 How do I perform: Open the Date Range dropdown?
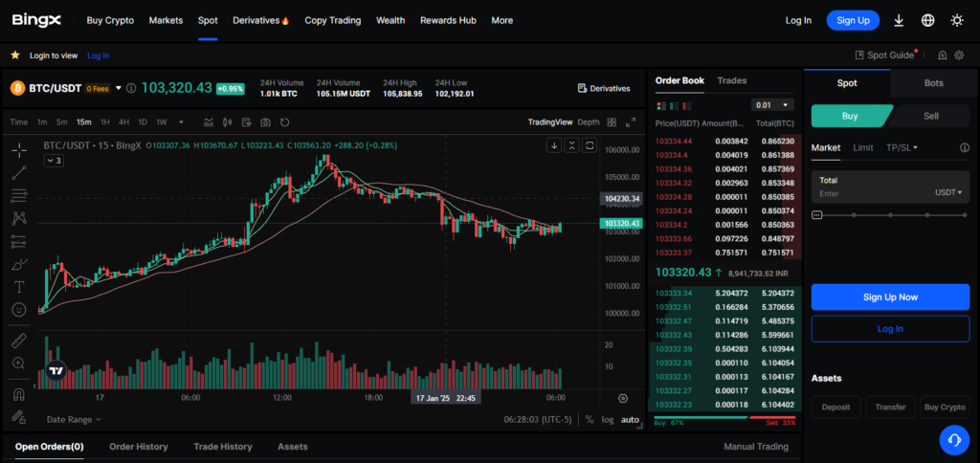[74, 420]
